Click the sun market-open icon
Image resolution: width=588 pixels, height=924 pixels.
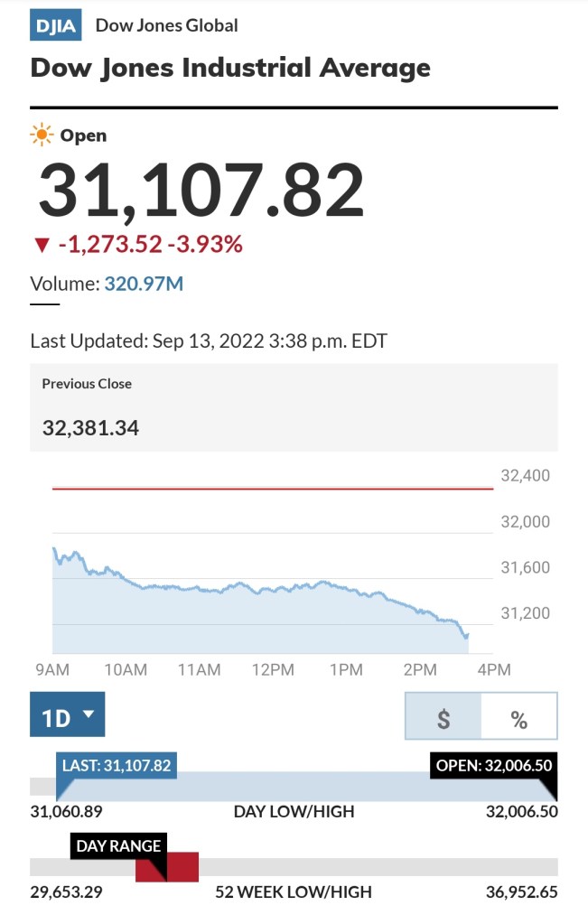(x=41, y=135)
